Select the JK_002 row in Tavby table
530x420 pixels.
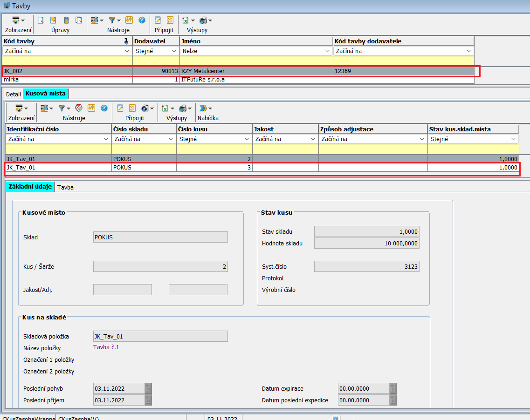pyautogui.click(x=65, y=71)
